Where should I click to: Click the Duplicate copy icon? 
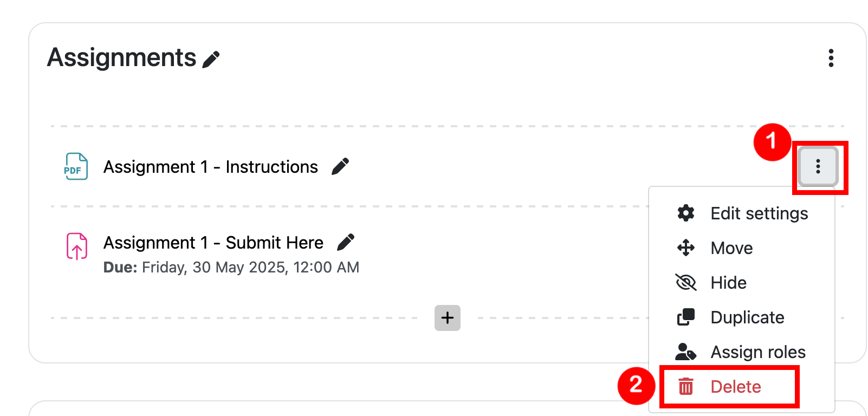click(x=686, y=317)
